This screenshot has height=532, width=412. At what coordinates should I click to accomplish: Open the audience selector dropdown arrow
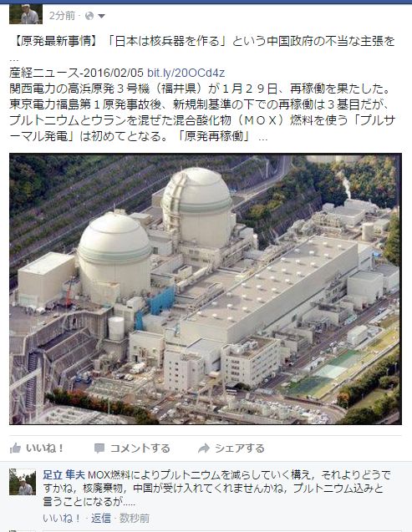tap(101, 16)
